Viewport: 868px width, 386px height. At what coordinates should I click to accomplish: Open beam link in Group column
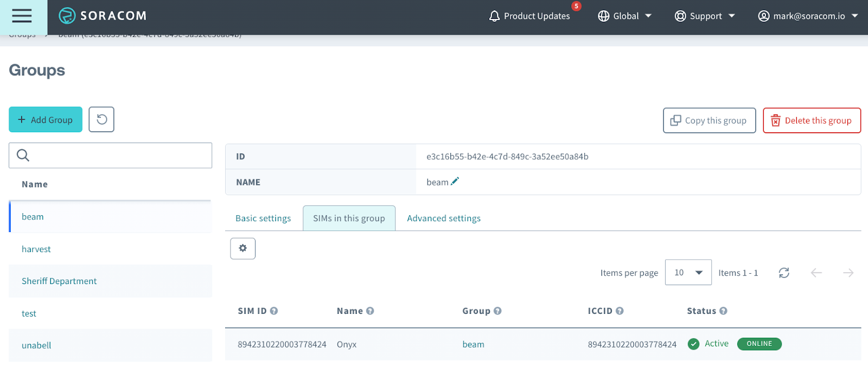(473, 344)
